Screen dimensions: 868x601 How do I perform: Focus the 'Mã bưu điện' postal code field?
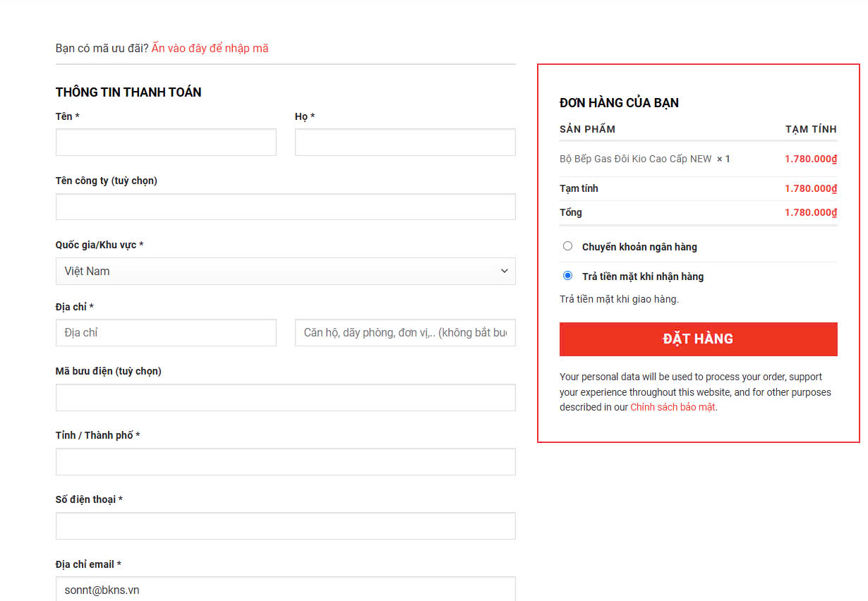coord(285,398)
